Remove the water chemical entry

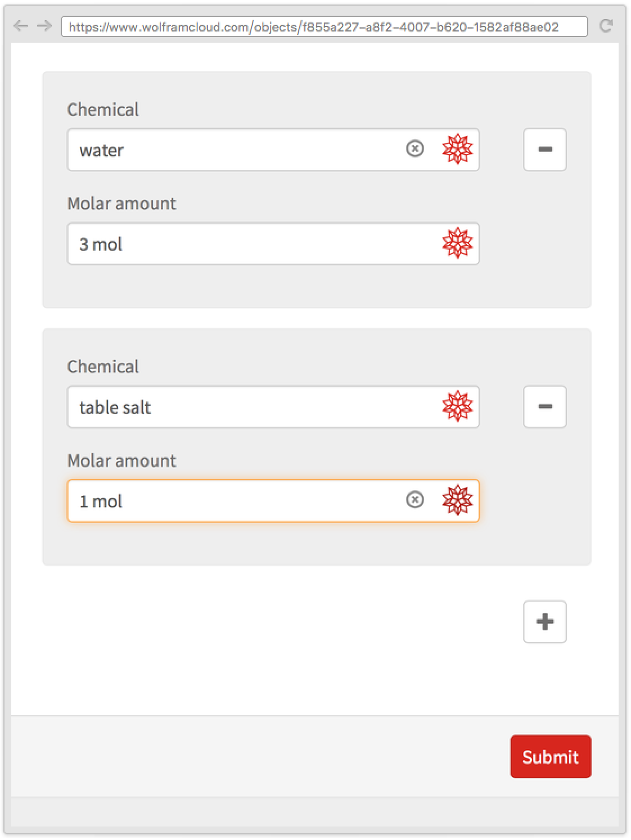click(x=544, y=150)
